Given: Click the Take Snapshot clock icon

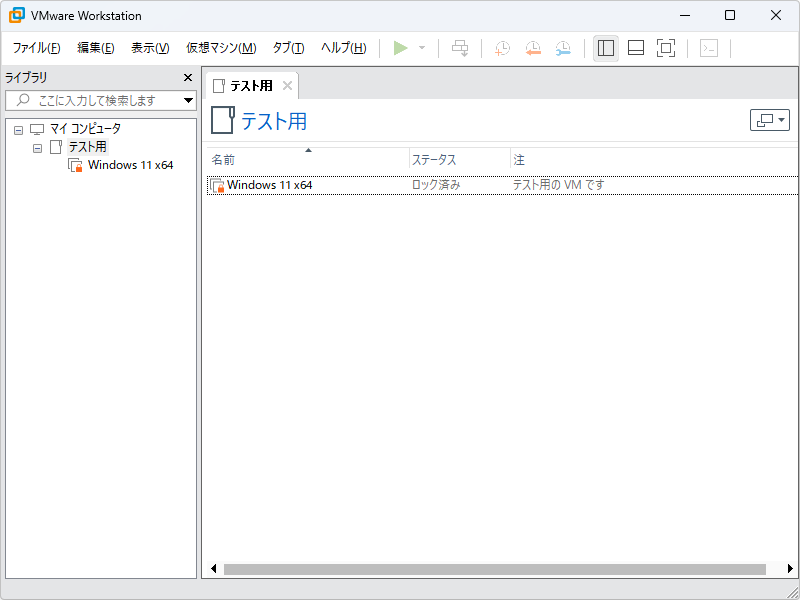Looking at the screenshot, I should point(503,48).
